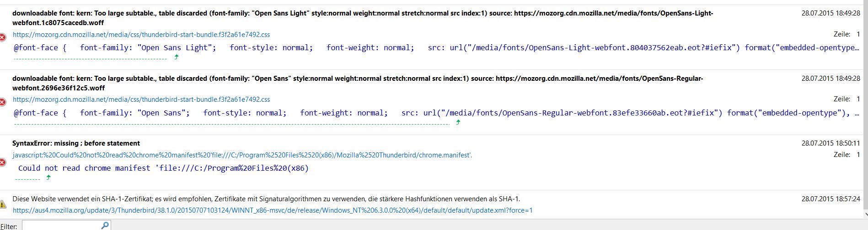Click scroll-down arrow of vertical scrollbar
Image resolution: width=868 pixels, height=230 pixels.
pos(864,214)
